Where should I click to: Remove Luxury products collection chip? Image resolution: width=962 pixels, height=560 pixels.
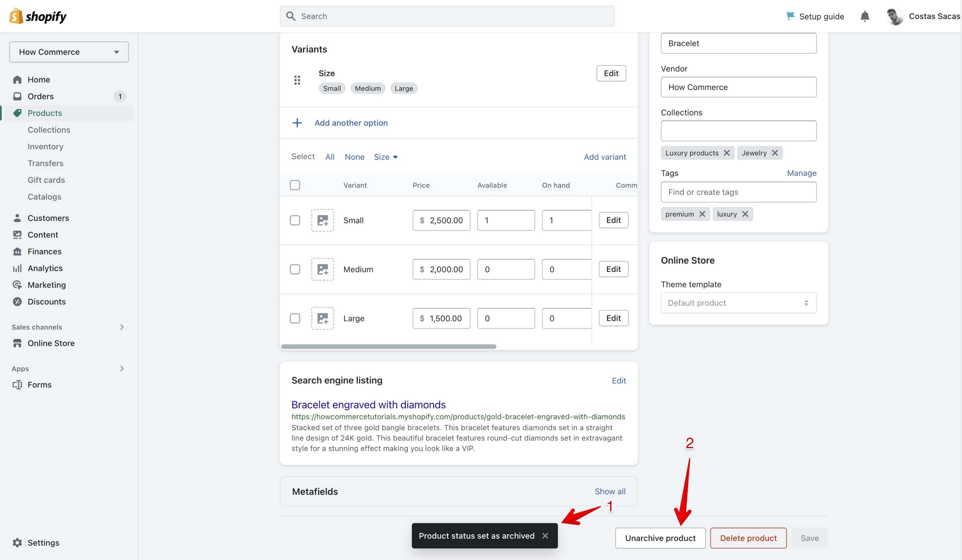click(x=727, y=153)
